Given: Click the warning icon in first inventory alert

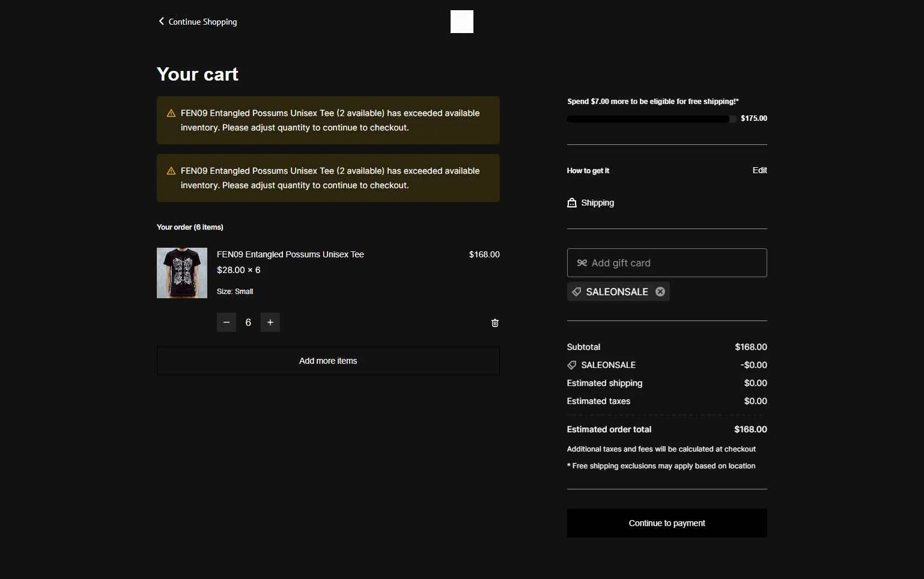Looking at the screenshot, I should (171, 113).
